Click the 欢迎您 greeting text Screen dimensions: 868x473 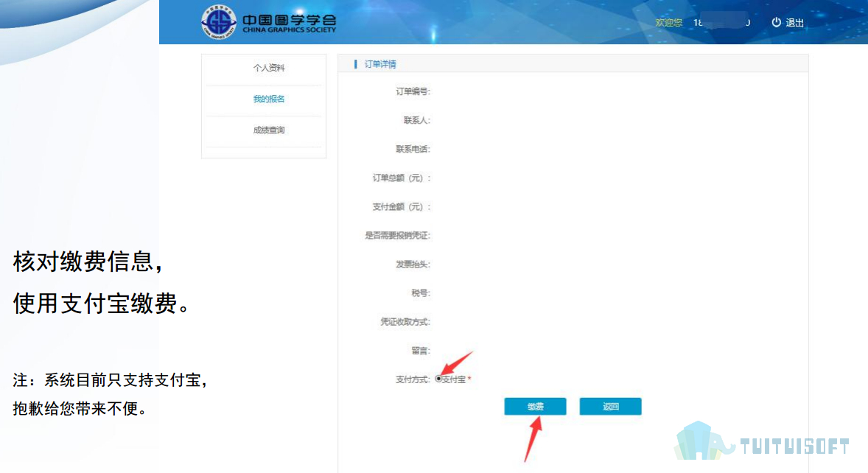click(x=669, y=23)
